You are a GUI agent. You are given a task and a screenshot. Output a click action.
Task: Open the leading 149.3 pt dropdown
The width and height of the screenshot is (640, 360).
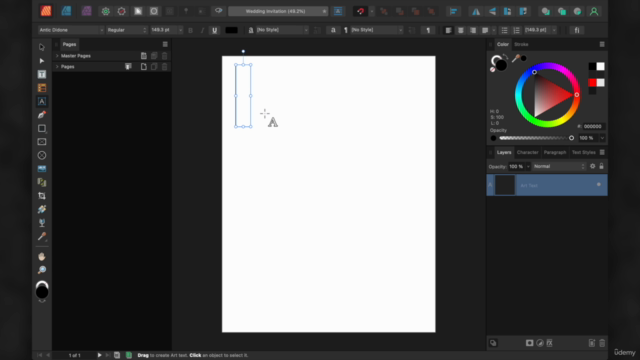pos(540,30)
